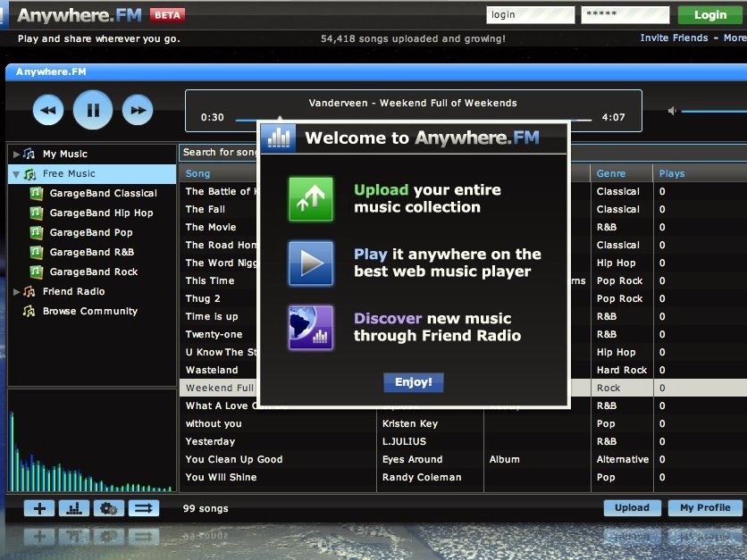Click the blue Play icon in the dialog
The width and height of the screenshot is (747, 560).
[x=311, y=263]
